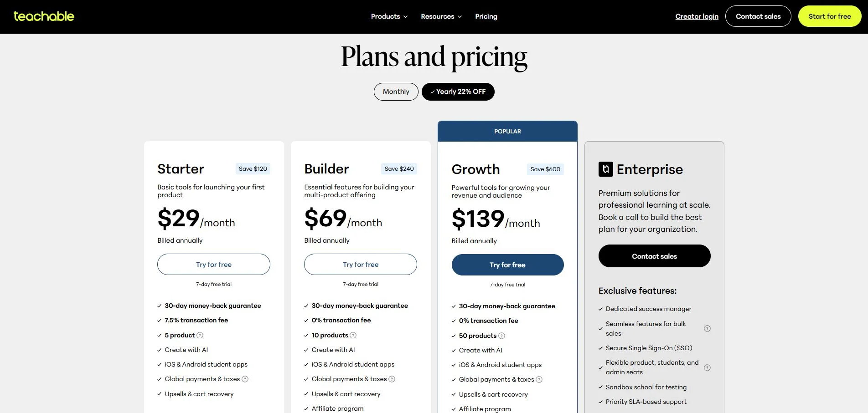Open the tooltip for Growth's 50 products
Image resolution: width=868 pixels, height=413 pixels.
[x=502, y=336]
